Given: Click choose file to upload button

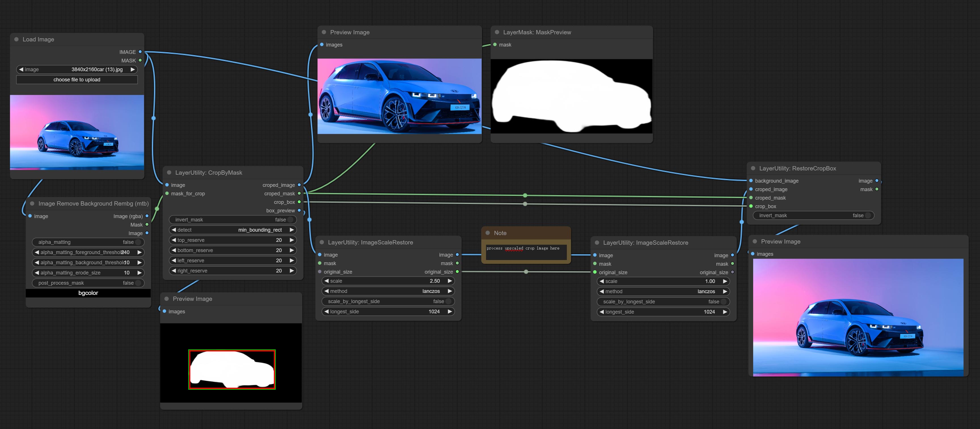Looking at the screenshot, I should point(77,80).
